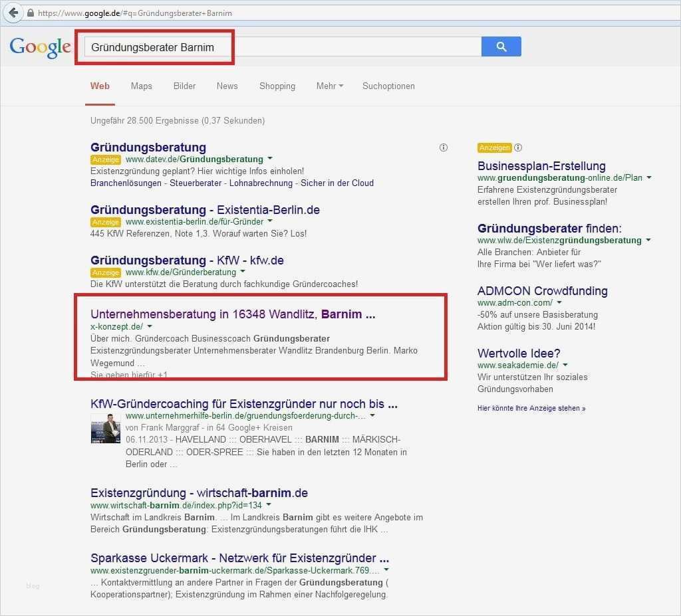The image size is (681, 616).
Task: Click the x-konzept.de/ green URL text
Action: click(116, 326)
